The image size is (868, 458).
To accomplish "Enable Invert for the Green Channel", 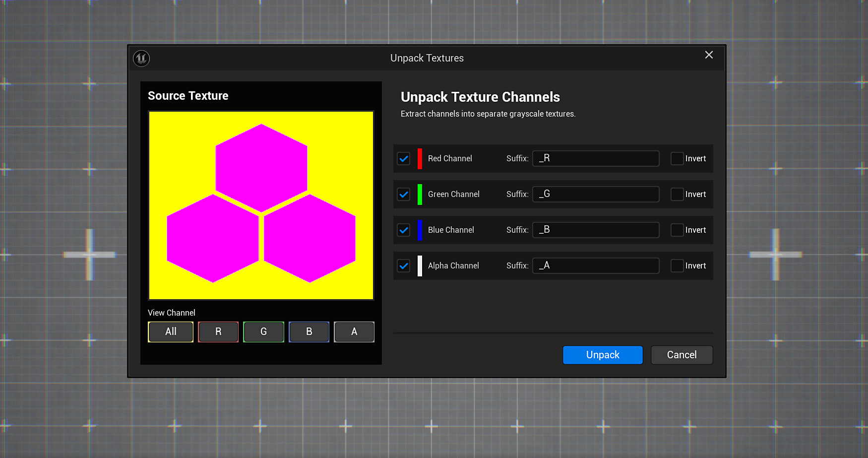I will [677, 194].
